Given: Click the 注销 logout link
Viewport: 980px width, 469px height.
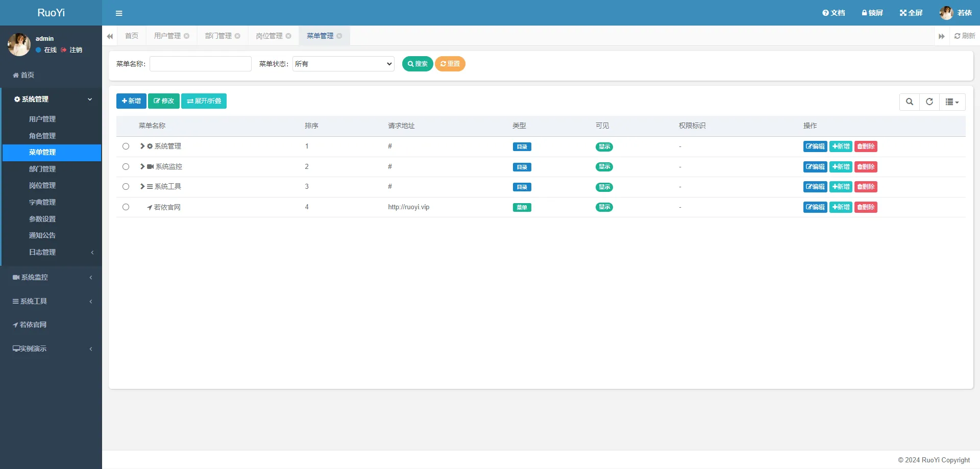Looking at the screenshot, I should click(x=71, y=50).
